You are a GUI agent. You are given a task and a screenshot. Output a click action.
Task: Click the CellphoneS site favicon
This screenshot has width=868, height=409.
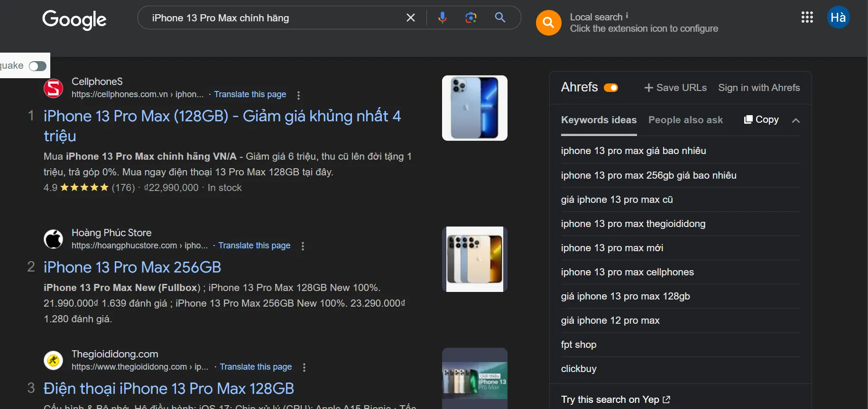[54, 88]
